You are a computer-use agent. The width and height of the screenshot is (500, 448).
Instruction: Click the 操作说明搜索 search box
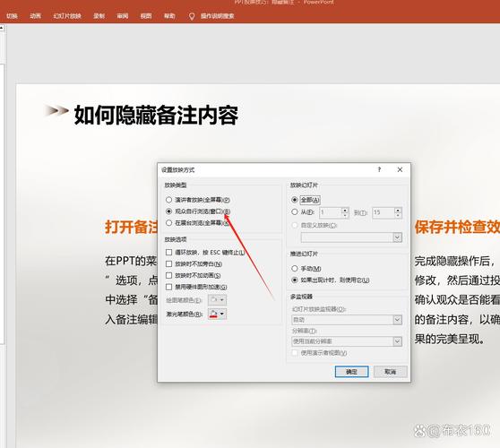218,16
